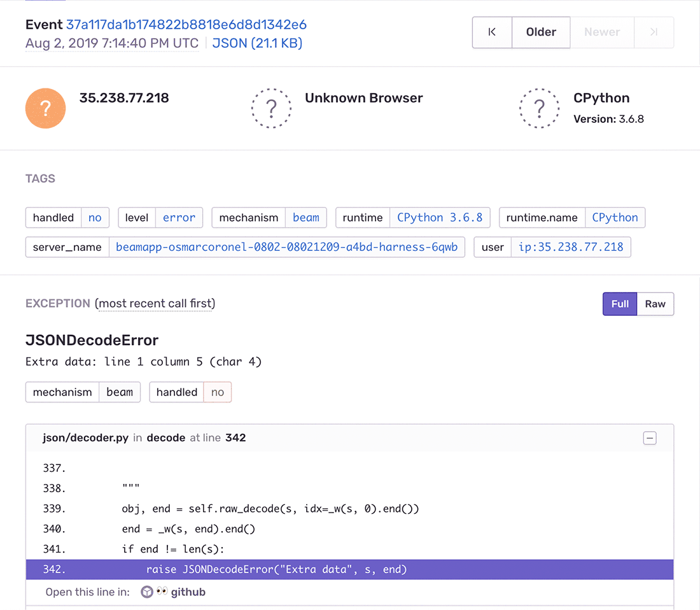Navigate to the Older event

541,32
